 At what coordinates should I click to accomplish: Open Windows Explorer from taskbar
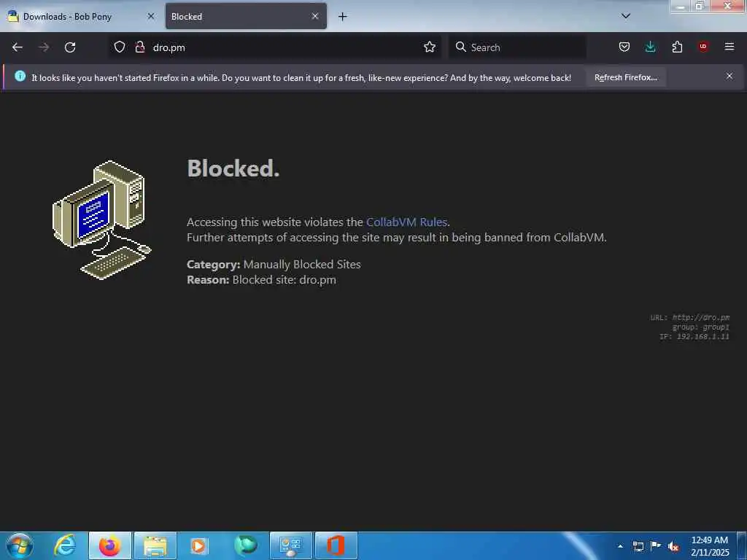155,545
